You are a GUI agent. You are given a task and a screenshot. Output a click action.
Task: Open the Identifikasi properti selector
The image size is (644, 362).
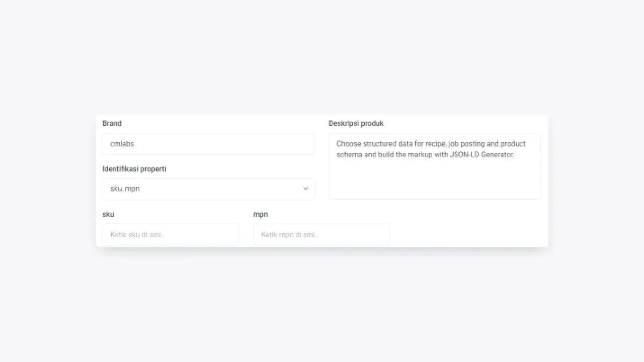(208, 189)
